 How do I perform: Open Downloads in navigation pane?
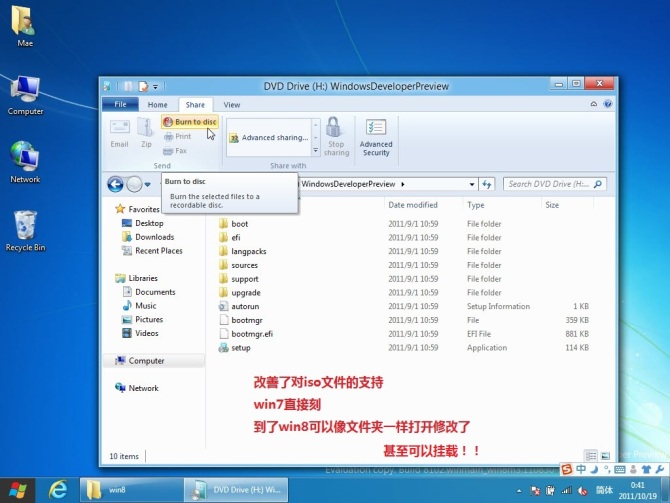pos(148,237)
